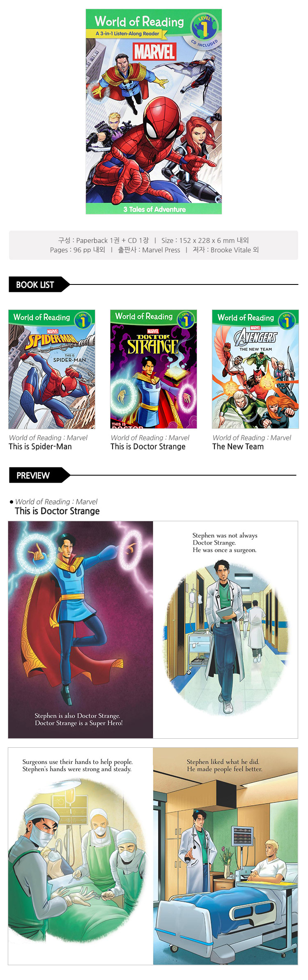Click the main World of Reading Marvel cover
The width and height of the screenshot is (308, 980).
click(x=154, y=111)
